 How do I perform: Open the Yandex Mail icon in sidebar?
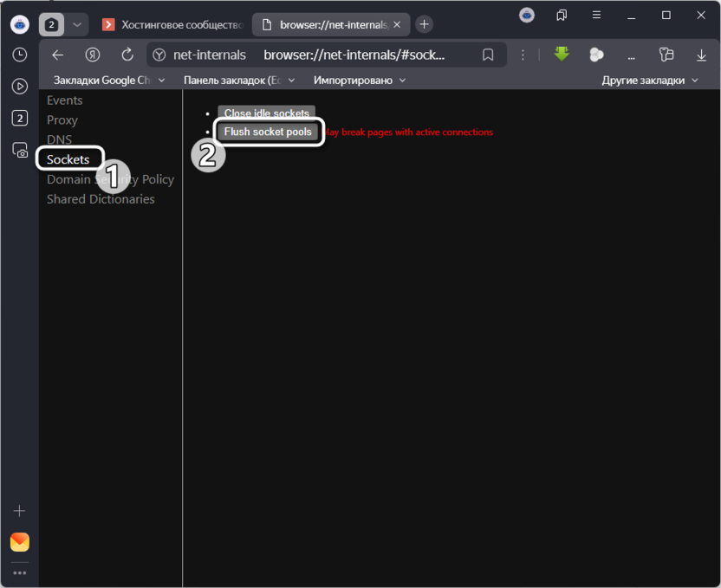(x=20, y=542)
